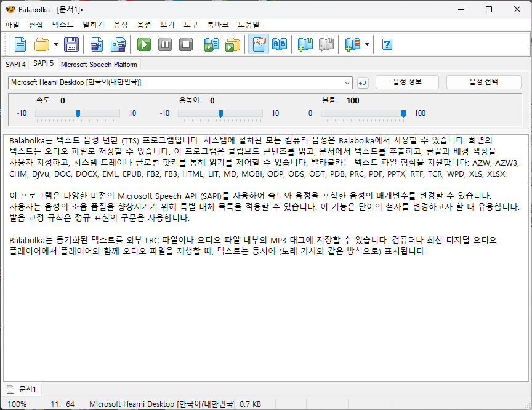
Task: Adjust the 속도 speed slider
Action: tap(78, 114)
